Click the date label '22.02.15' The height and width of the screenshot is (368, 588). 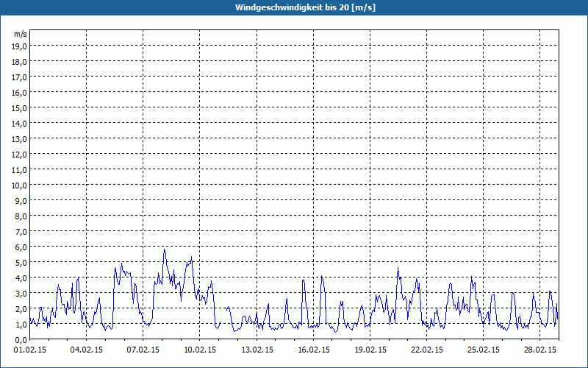[427, 350]
